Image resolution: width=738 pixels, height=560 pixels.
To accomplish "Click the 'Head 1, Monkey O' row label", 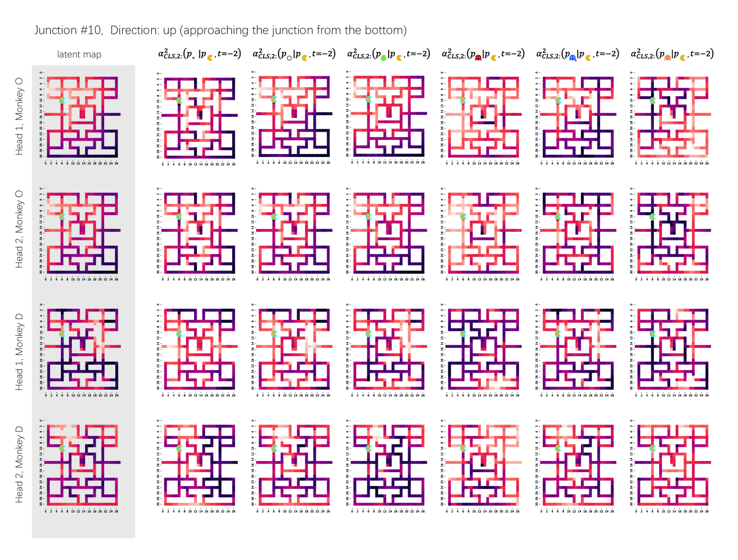I will coord(19,117).
